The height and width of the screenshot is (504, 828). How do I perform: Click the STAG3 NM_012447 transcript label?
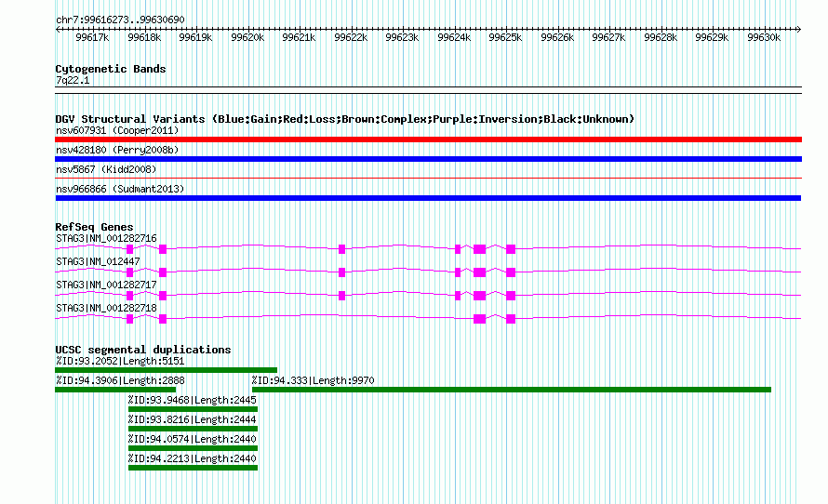click(x=98, y=262)
